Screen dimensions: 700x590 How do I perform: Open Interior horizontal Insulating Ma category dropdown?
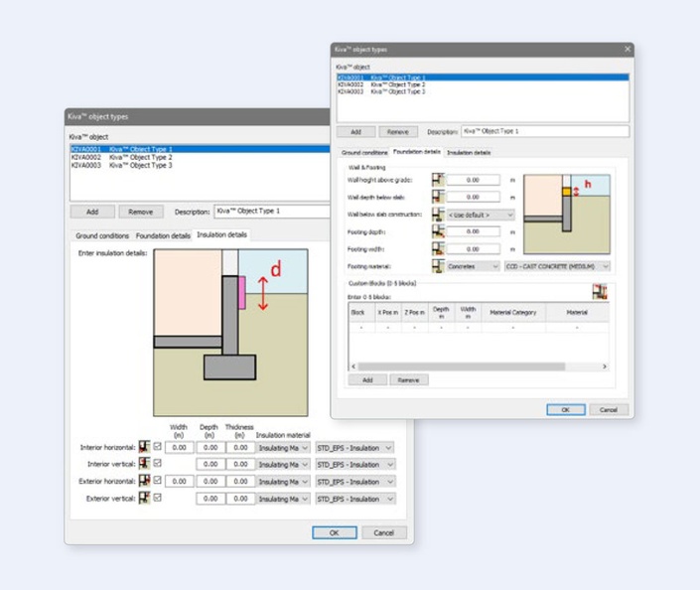click(283, 448)
